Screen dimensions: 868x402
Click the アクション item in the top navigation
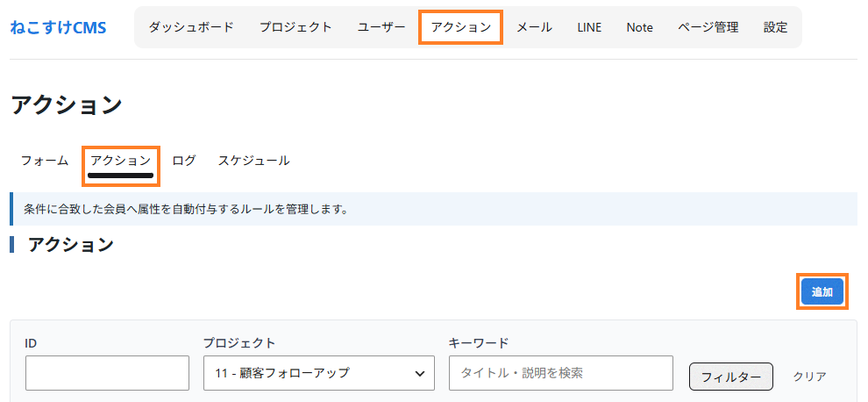click(460, 27)
